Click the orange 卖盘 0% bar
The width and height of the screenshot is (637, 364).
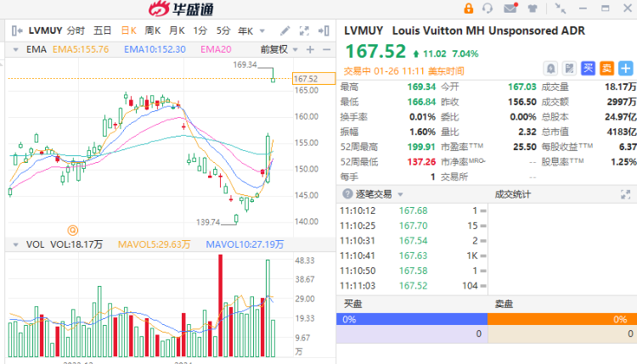click(562, 319)
